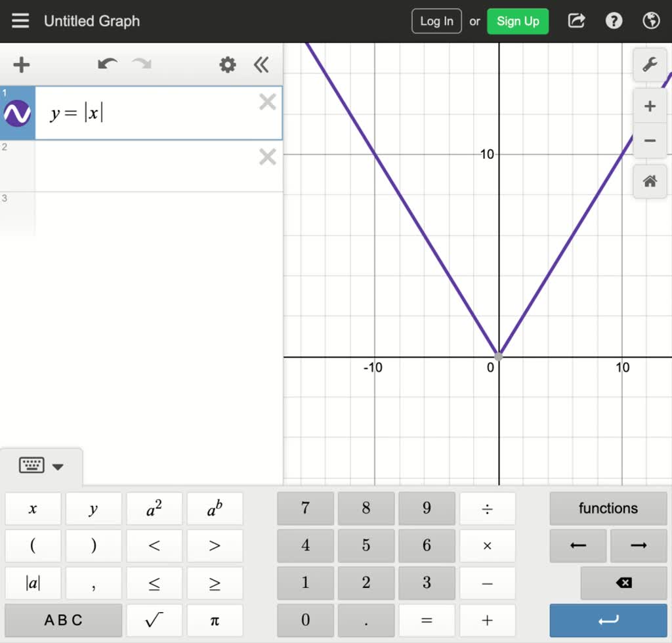Toggle the on-screen keyboard
Viewport: 672px width, 643px height.
(x=31, y=466)
